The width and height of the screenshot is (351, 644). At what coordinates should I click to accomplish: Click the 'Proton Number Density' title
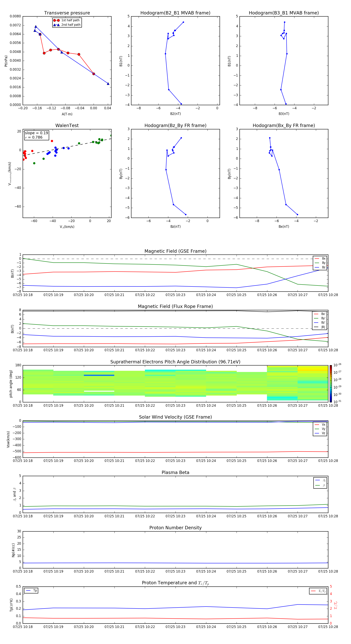click(x=175, y=528)
